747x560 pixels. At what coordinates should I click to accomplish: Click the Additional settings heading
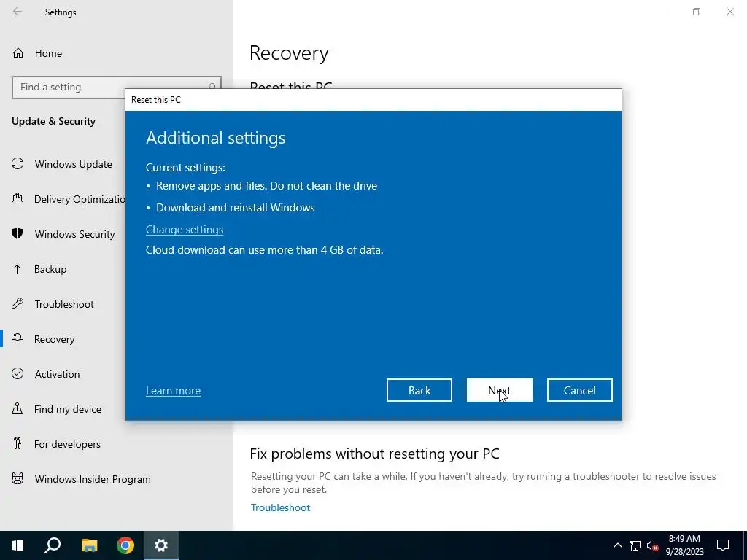pyautogui.click(x=215, y=138)
